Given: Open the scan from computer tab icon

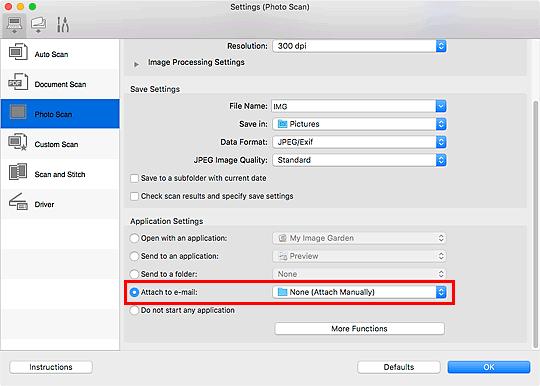Looking at the screenshot, I should click(x=14, y=25).
